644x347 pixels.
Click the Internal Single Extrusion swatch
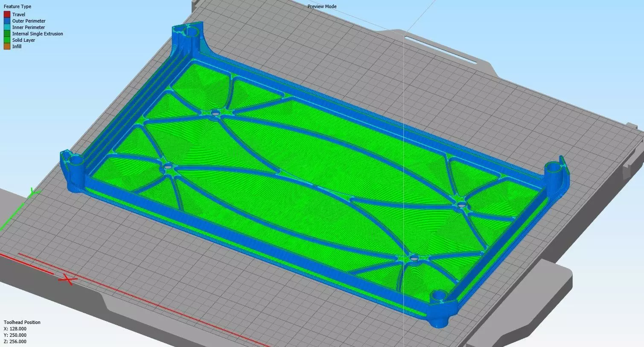point(7,34)
